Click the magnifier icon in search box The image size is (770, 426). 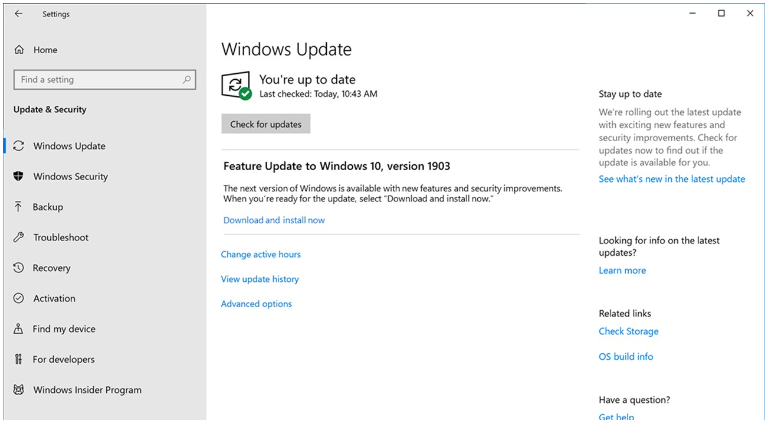pyautogui.click(x=187, y=80)
